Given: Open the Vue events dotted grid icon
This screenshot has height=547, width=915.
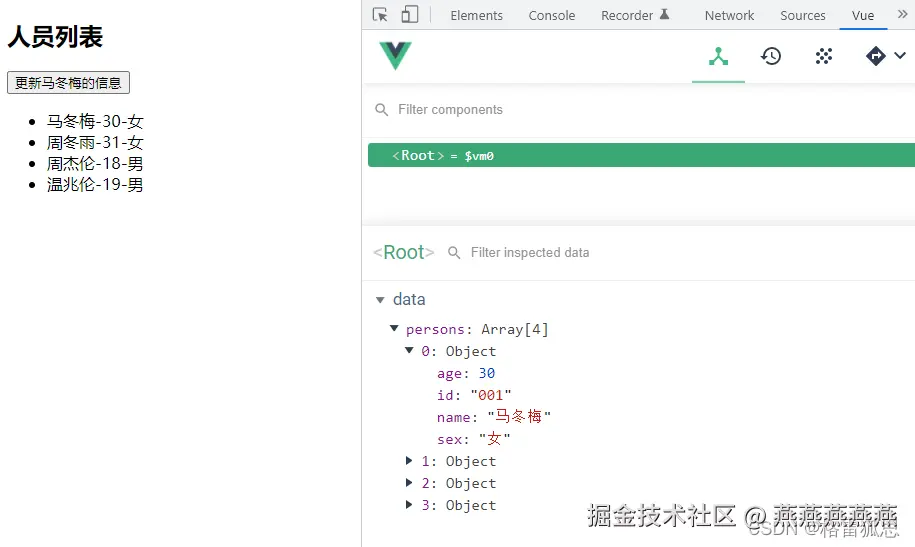Looking at the screenshot, I should 824,57.
